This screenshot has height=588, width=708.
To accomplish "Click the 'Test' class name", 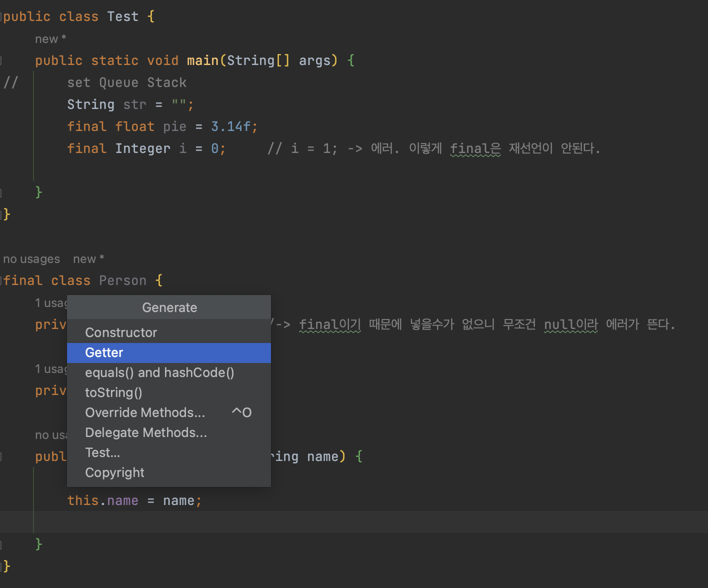I will pos(122,16).
